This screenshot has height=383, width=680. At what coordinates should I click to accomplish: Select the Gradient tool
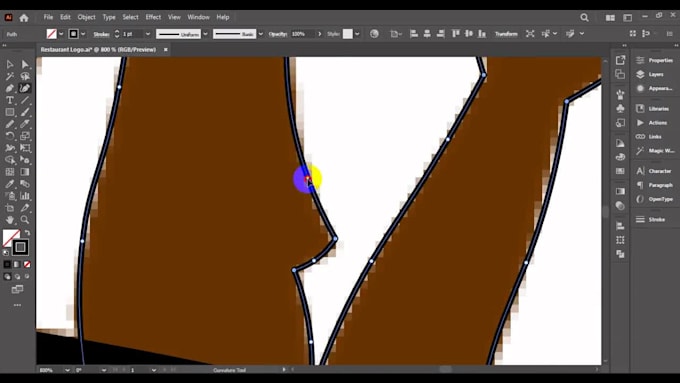[25, 172]
